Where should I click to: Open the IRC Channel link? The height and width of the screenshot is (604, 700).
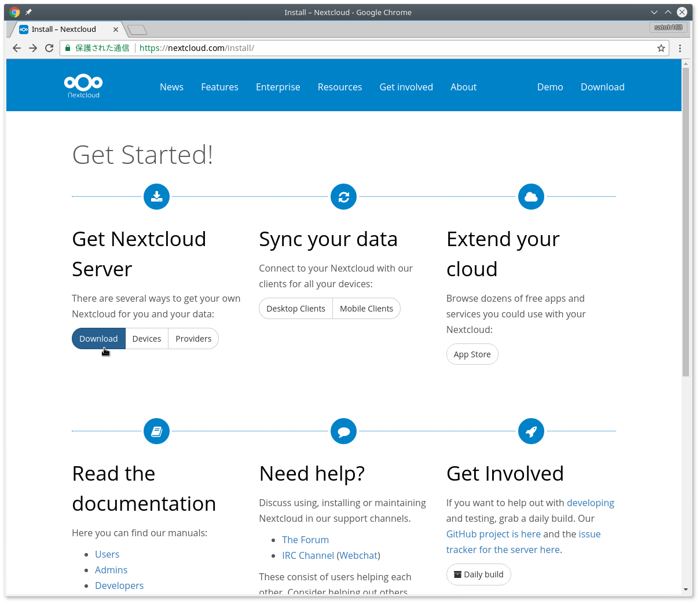tap(308, 555)
